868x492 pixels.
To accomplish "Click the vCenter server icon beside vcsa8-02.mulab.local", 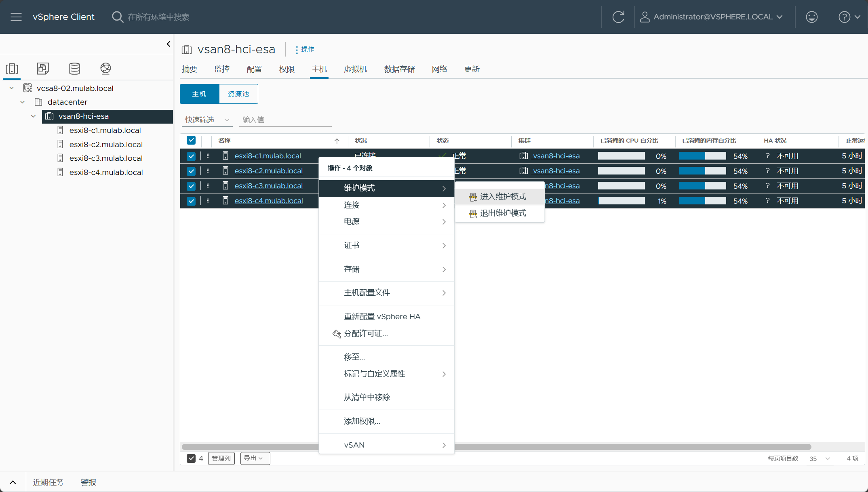I will tap(27, 88).
